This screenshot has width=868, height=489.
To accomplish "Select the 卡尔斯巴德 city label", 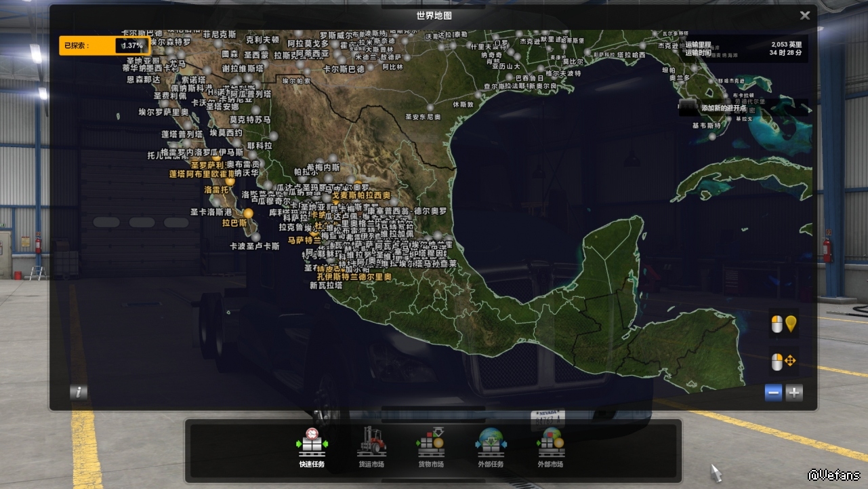I will pos(344,69).
